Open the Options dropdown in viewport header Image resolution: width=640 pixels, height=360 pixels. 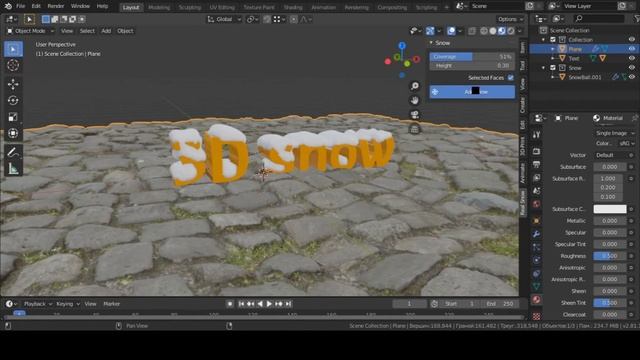pos(510,19)
